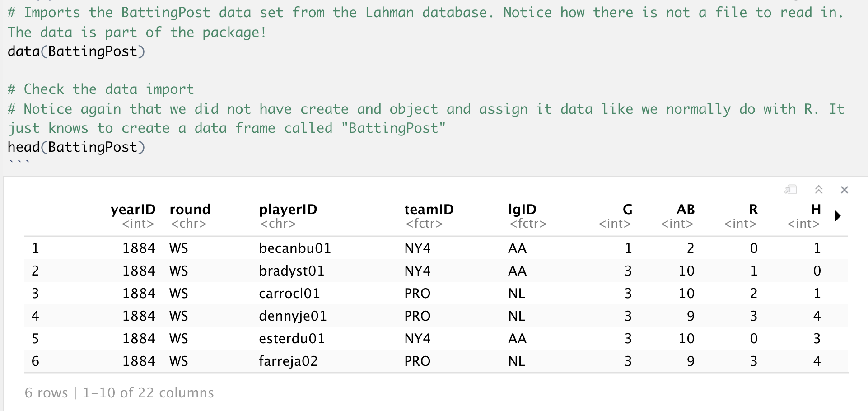Click the AB column header
This screenshot has width=868, height=411.
[x=685, y=210]
